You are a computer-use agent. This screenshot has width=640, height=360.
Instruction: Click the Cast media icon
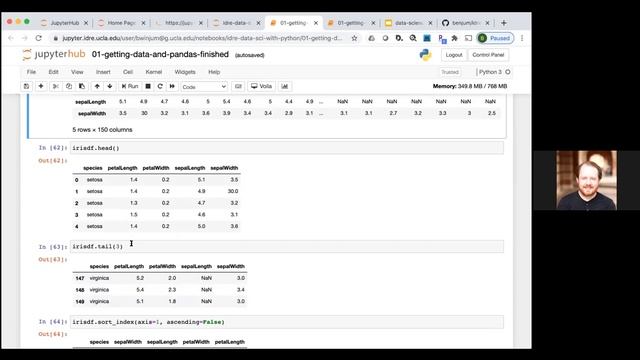pos(468,38)
